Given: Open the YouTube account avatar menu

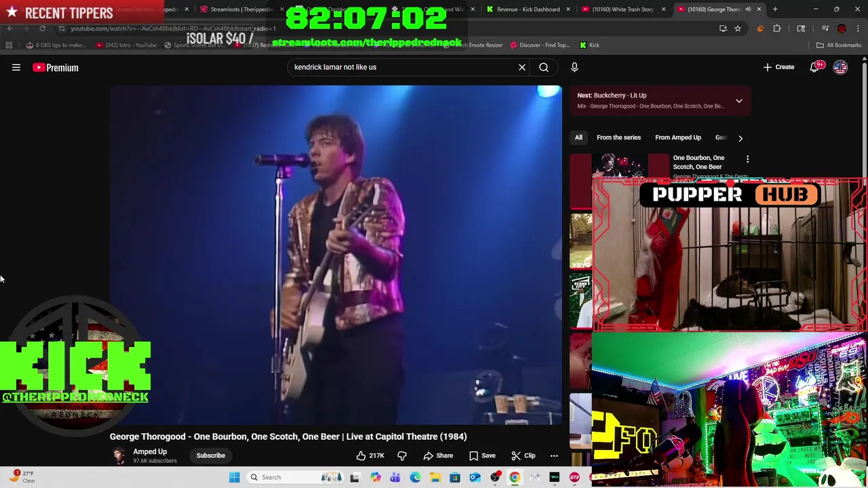Looking at the screenshot, I should 840,67.
